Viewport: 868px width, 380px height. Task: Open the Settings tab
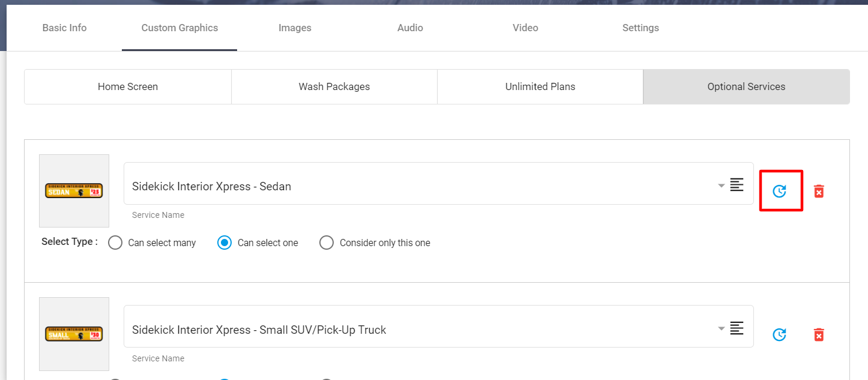640,28
